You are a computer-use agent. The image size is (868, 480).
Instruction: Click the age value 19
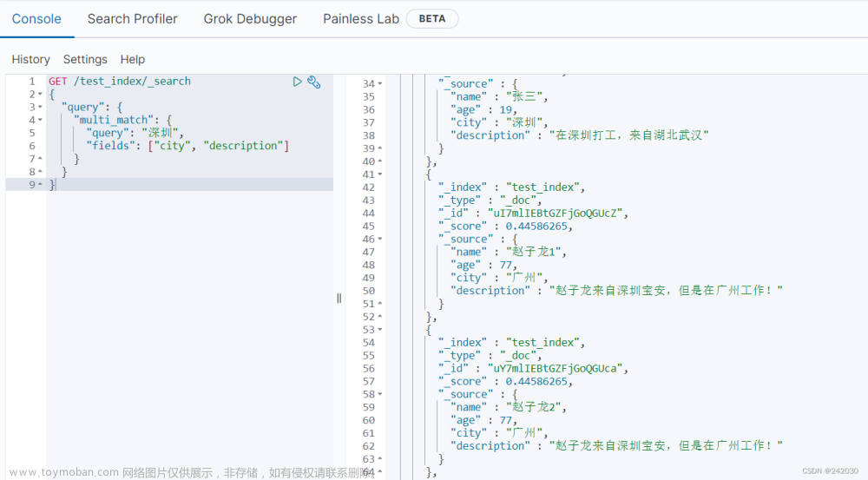point(506,109)
